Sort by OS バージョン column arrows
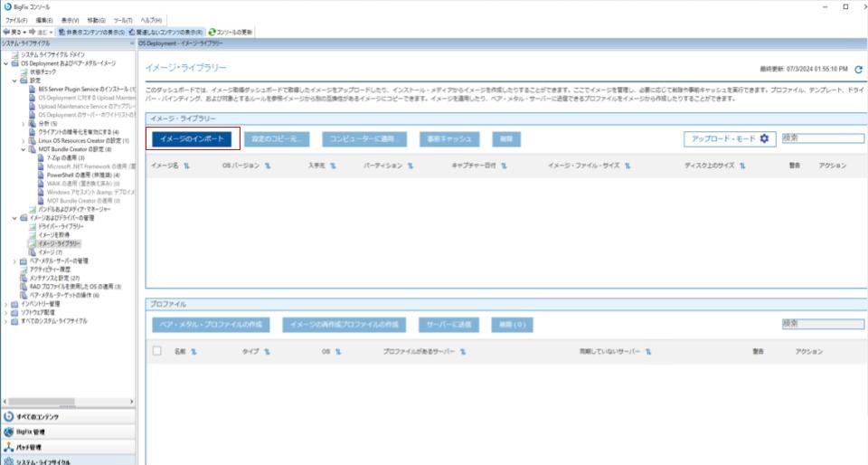Viewport: 868px width, 465px height. (268, 166)
